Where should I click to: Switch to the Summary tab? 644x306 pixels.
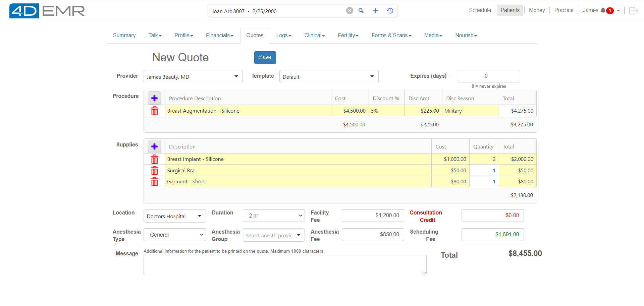point(124,35)
